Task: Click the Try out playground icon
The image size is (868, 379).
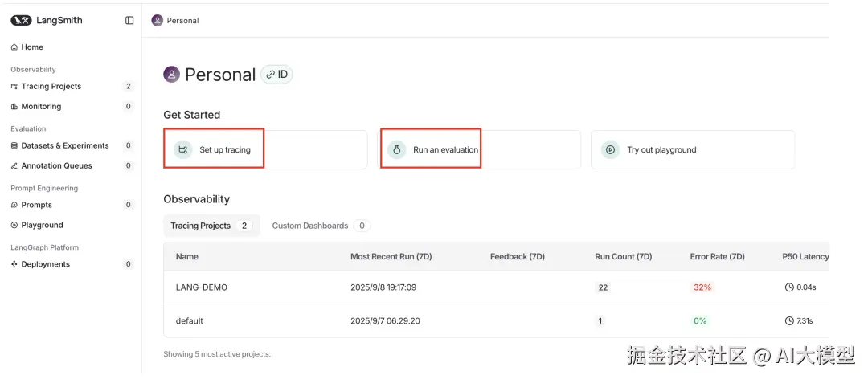Action: tap(611, 150)
